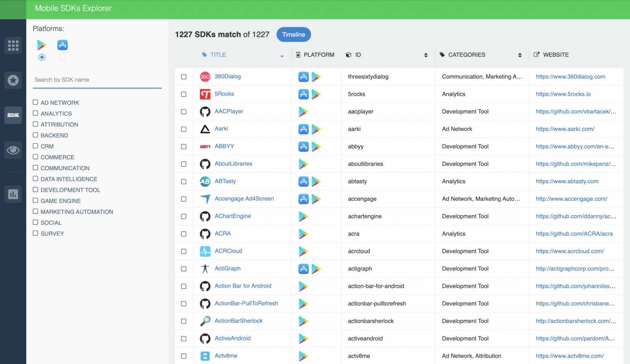The height and width of the screenshot is (364, 630).
Task: Click the WEBSITE column header
Action: [x=551, y=55]
